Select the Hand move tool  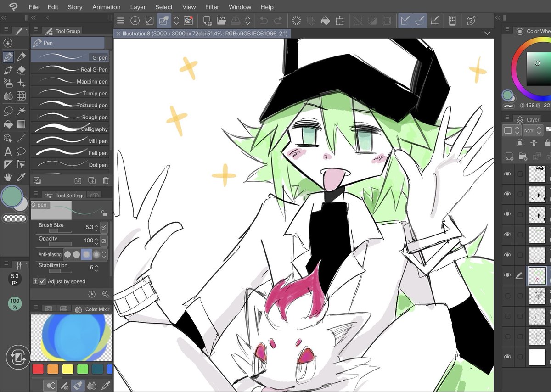click(x=8, y=177)
